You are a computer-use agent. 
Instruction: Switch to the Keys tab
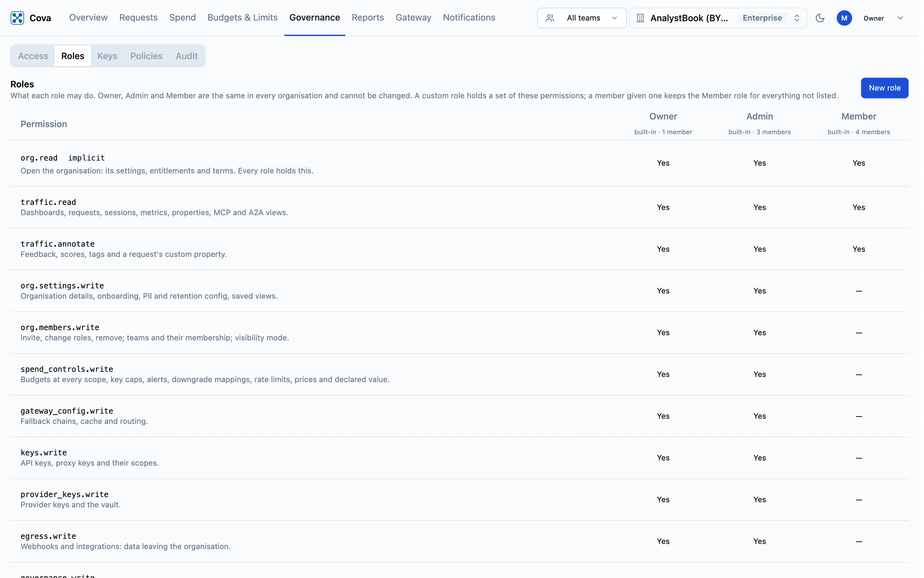(x=107, y=56)
